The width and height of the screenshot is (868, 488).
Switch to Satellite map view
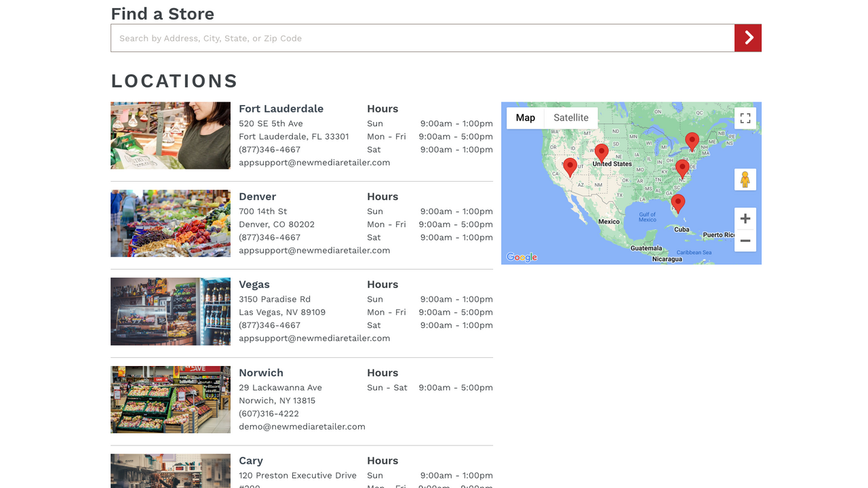[570, 117]
